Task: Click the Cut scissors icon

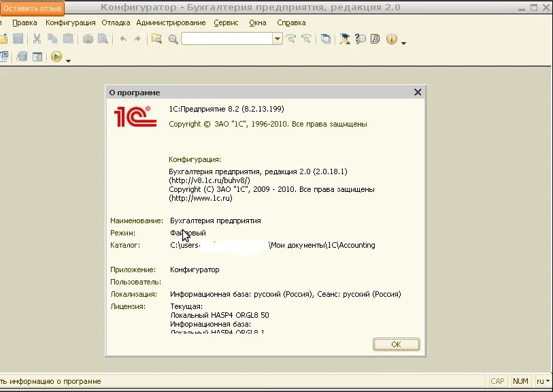Action: [37, 39]
